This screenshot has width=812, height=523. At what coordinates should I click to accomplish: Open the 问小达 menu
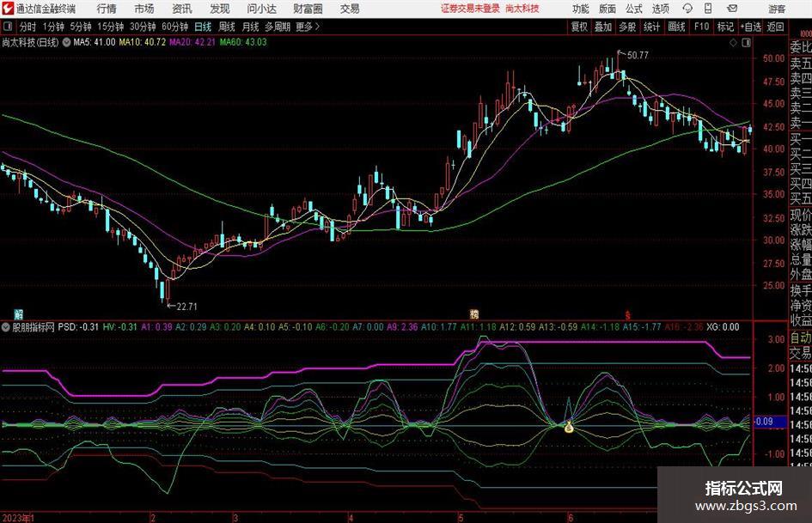click(262, 9)
